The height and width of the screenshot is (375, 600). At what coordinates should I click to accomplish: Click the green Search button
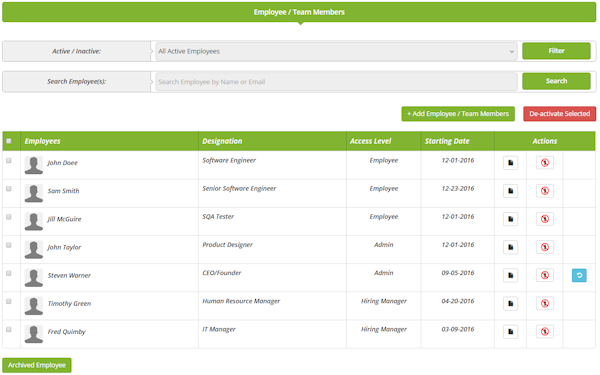tap(556, 81)
